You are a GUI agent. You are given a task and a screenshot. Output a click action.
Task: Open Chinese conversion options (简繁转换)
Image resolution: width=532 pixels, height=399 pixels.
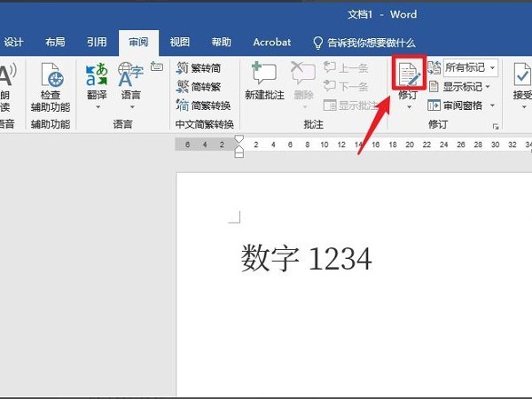coord(204,106)
